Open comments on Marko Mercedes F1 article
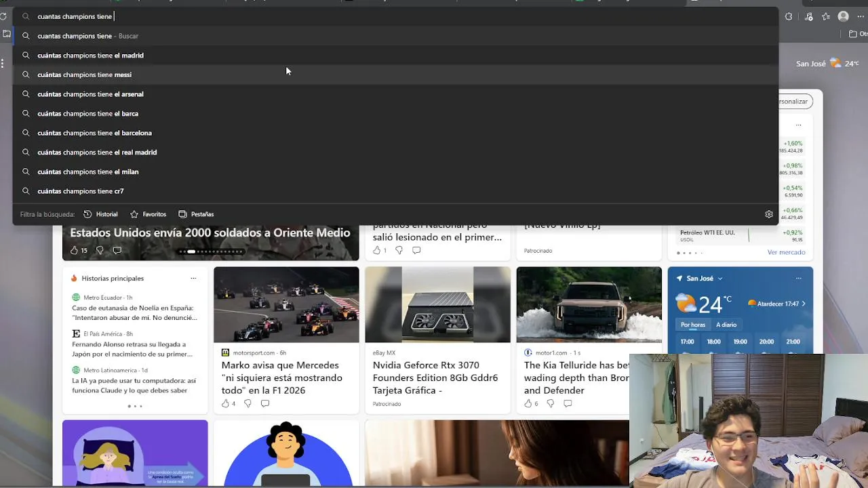Viewport: 868px width, 488px height. tap(265, 403)
